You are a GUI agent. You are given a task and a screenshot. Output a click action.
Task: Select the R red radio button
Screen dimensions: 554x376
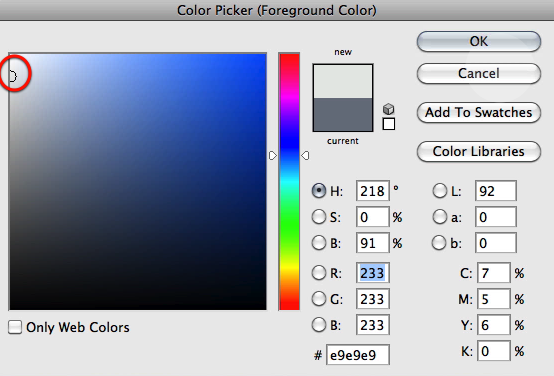click(319, 272)
